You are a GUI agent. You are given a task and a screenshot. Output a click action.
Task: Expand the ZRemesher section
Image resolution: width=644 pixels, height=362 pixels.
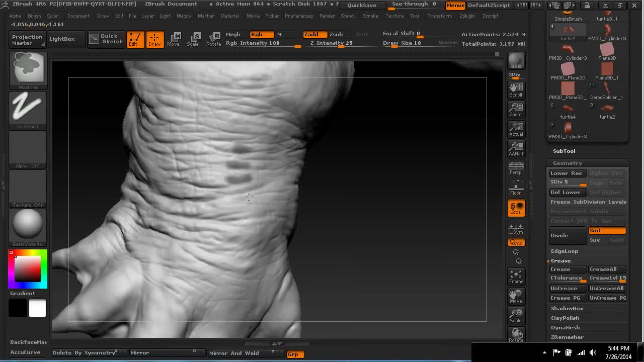pos(567,337)
